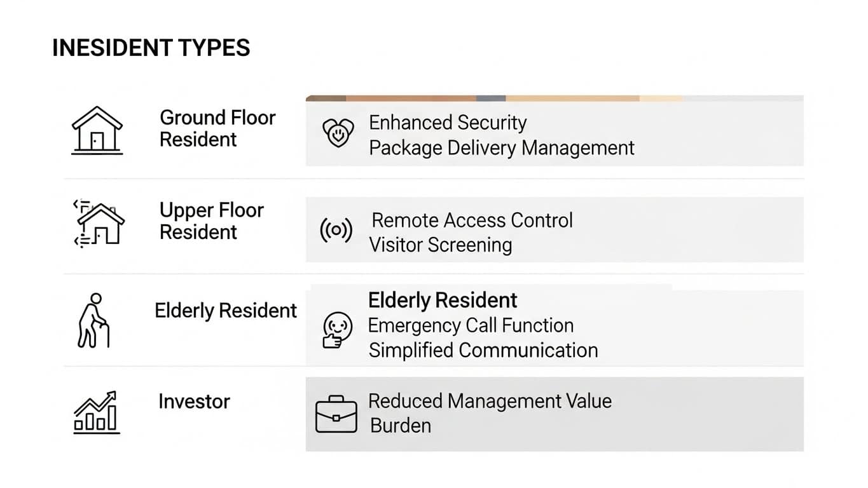The image size is (868, 488).
Task: Click the smiley face thumbs-up icon
Action: tap(336, 330)
